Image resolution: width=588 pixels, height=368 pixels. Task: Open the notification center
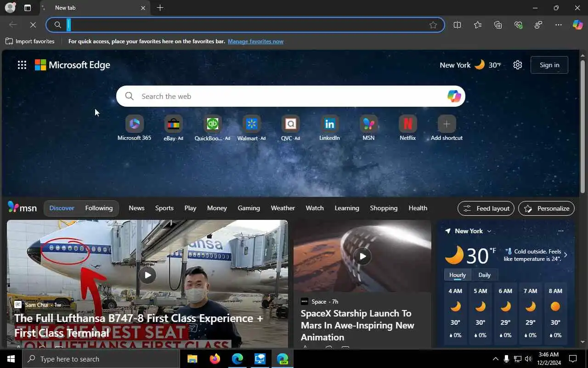coord(573,359)
